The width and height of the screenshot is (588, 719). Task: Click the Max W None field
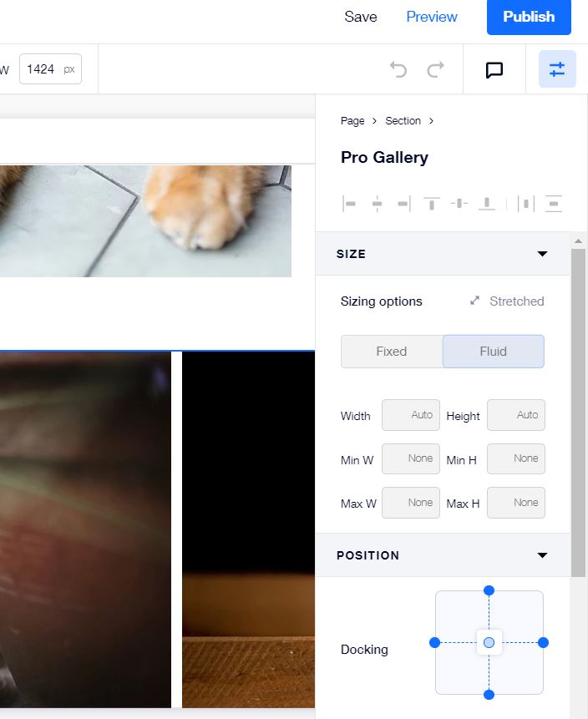[x=410, y=503]
